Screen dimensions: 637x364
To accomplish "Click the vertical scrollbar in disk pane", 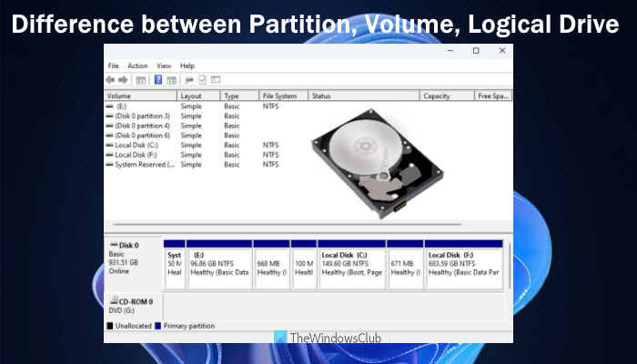I will pos(510,266).
